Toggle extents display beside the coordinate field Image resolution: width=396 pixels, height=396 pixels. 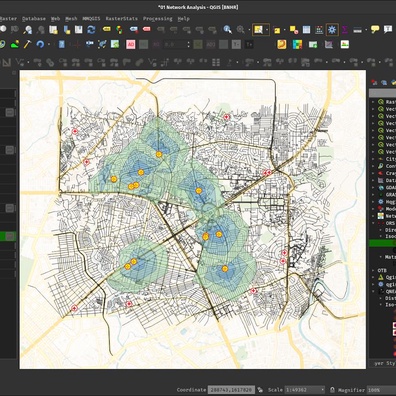click(x=260, y=390)
